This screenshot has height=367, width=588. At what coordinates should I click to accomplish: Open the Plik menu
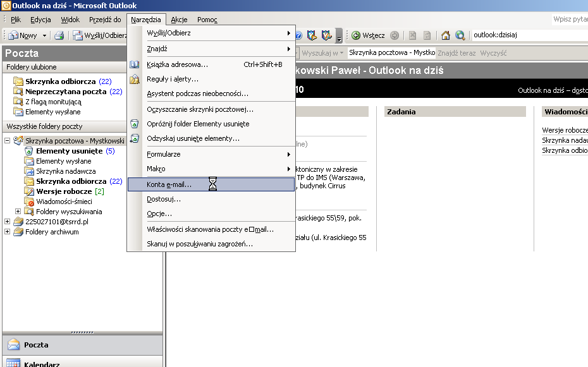point(16,20)
